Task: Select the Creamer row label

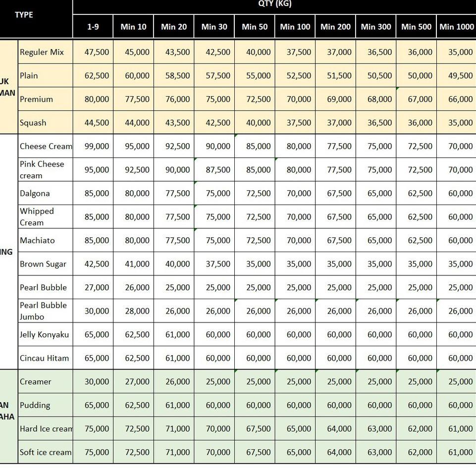Action: pos(46,381)
